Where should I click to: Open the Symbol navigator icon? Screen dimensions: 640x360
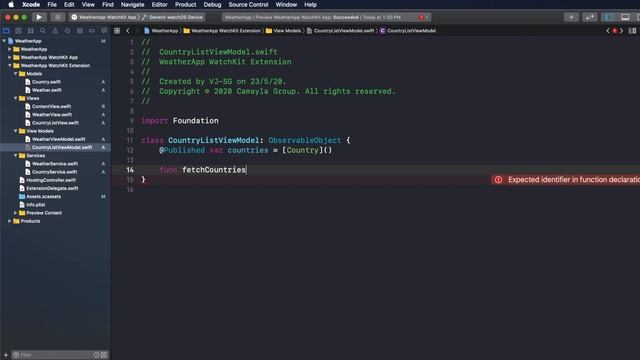point(31,31)
